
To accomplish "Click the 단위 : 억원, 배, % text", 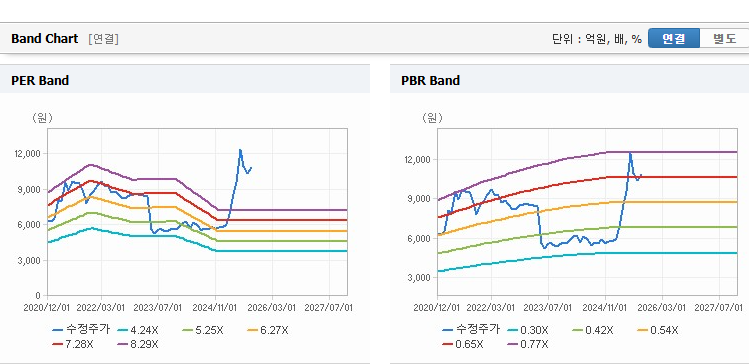I will (597, 39).
